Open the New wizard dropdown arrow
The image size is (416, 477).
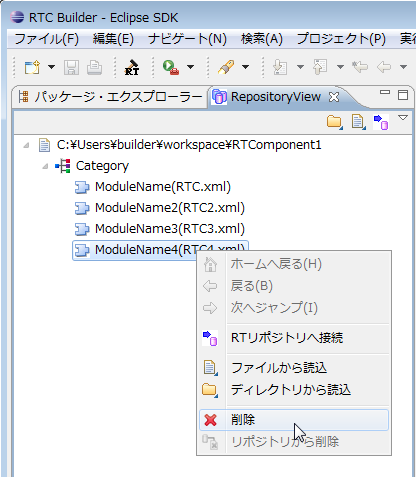(x=51, y=67)
